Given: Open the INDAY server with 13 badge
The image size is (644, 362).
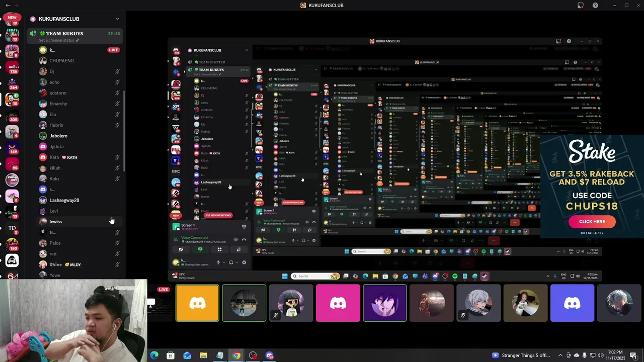Looking at the screenshot, I should (12, 35).
